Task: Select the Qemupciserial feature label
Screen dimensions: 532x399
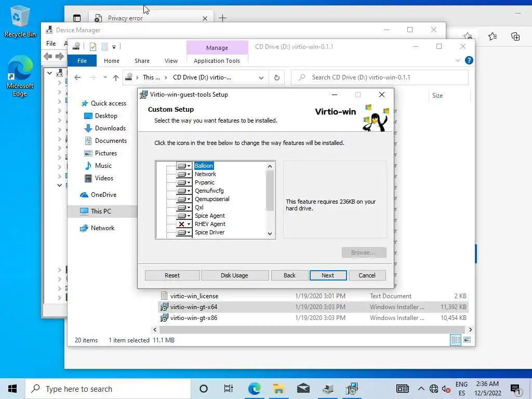Action: tap(212, 199)
